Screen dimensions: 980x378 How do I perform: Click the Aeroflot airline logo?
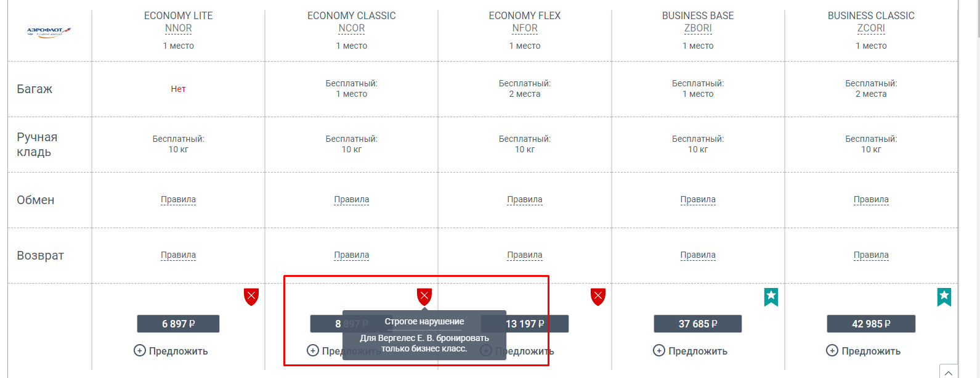tap(49, 31)
